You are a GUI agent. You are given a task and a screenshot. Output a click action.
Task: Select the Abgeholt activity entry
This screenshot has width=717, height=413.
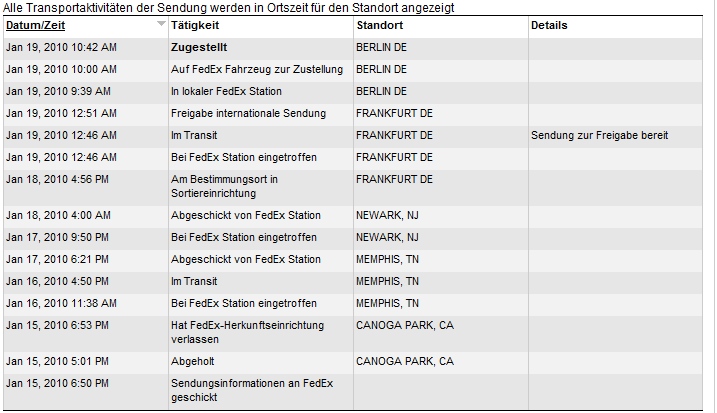click(193, 361)
